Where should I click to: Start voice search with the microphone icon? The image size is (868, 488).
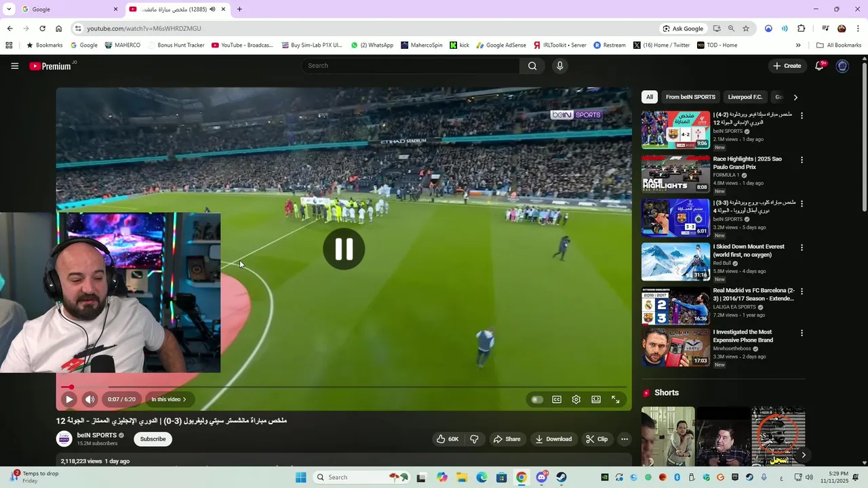tap(559, 66)
